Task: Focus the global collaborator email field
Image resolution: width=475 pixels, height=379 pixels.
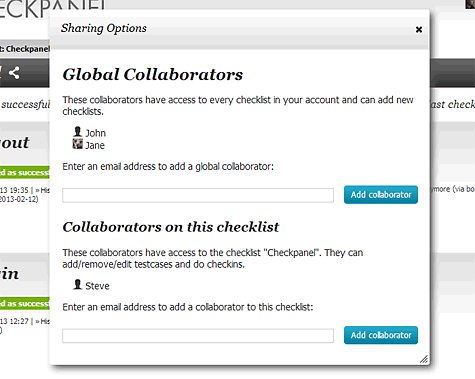Action: (x=198, y=195)
